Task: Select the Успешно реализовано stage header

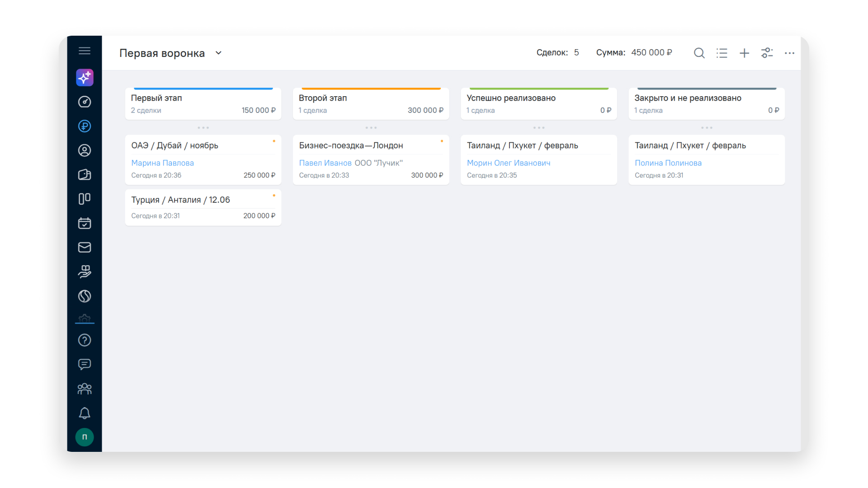Action: click(511, 98)
